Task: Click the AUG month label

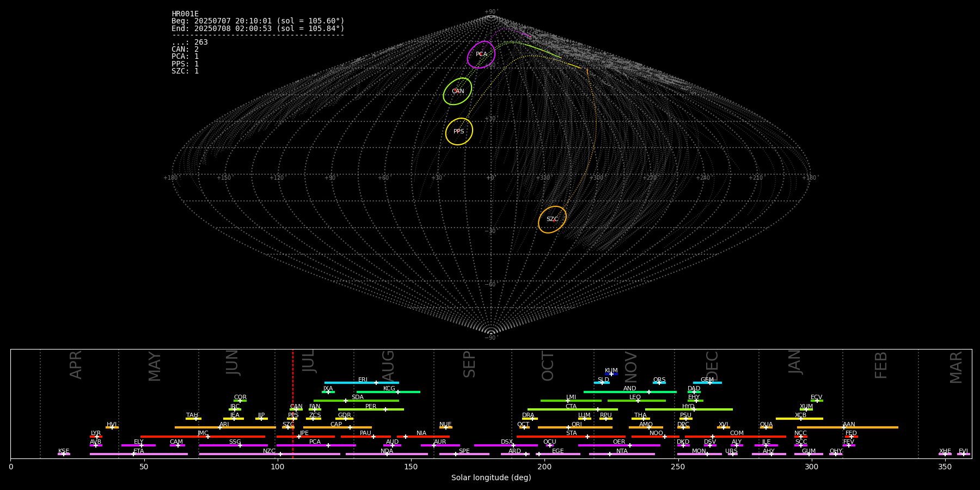Action: coord(388,366)
